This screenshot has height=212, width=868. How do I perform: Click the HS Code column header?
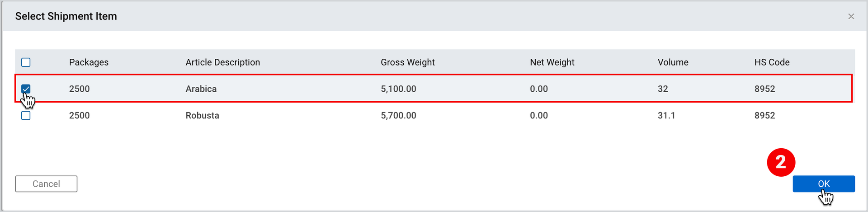pyautogui.click(x=772, y=62)
